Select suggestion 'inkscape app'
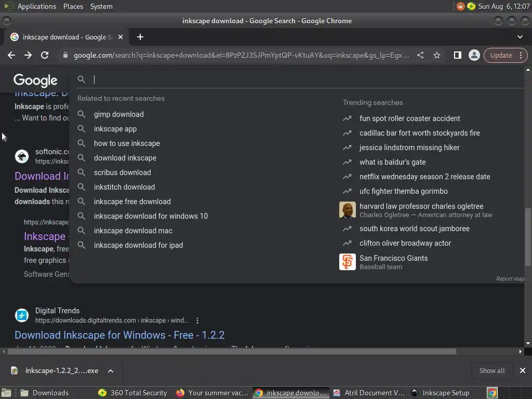Screen dimensions: 532x399 115,129
